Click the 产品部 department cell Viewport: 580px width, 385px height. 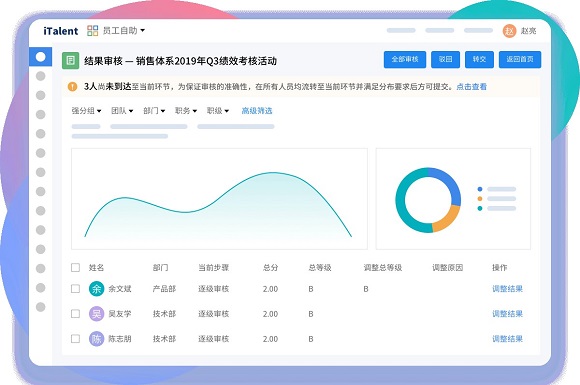[x=164, y=289]
